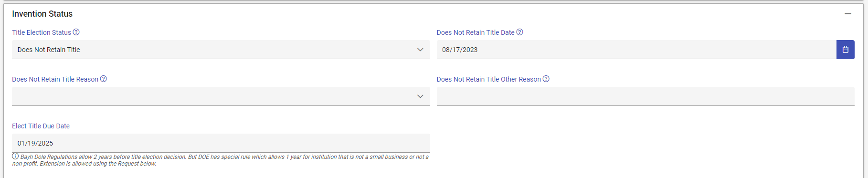This screenshot has width=868, height=178.
Task: Open the calendar date picker icon
Action: pos(845,50)
